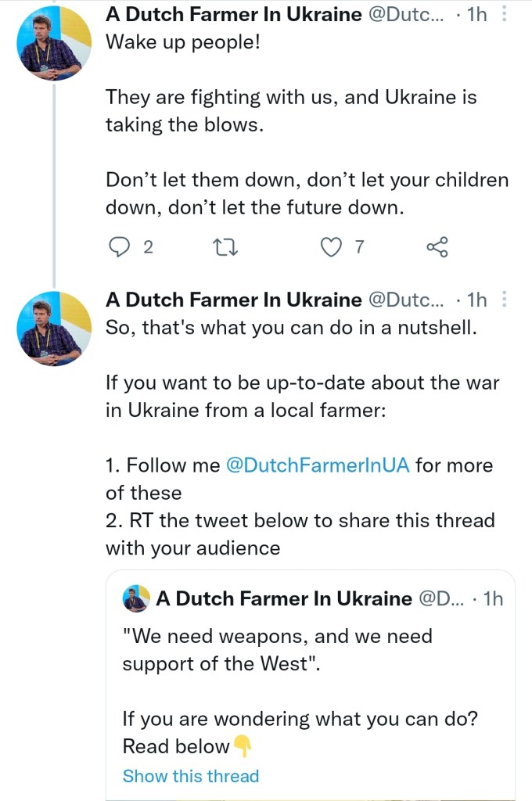Open author name in quoted tweet
This screenshot has width=532, height=801.
point(283,599)
